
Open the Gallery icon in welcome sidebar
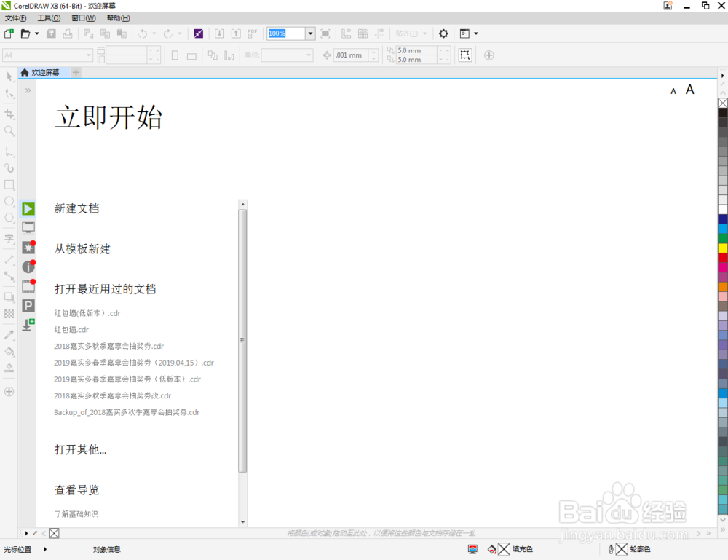click(x=28, y=286)
